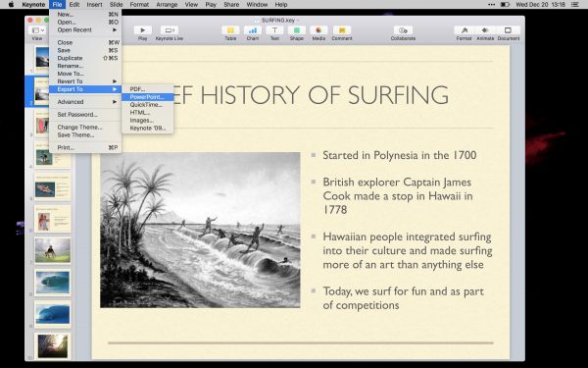
Task: Choose PDF… export option
Action: pos(148,89)
